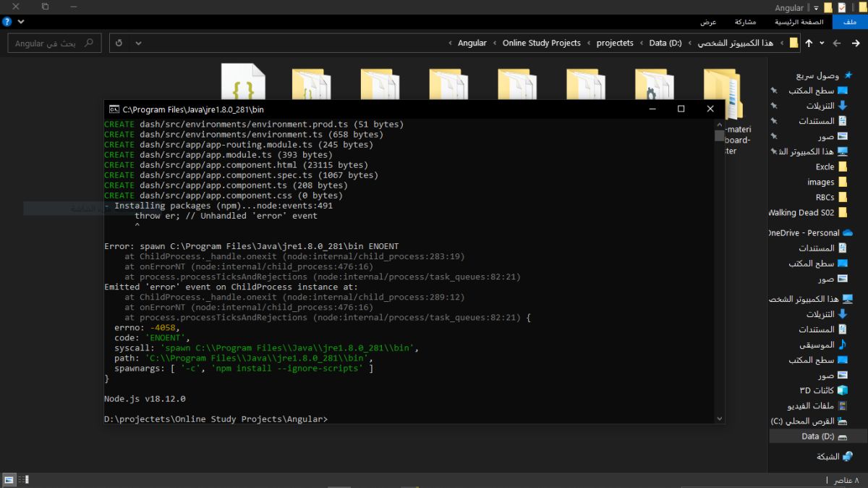Open chevron between Angular and Online Study Projects
This screenshot has width=868, height=488.
495,43
